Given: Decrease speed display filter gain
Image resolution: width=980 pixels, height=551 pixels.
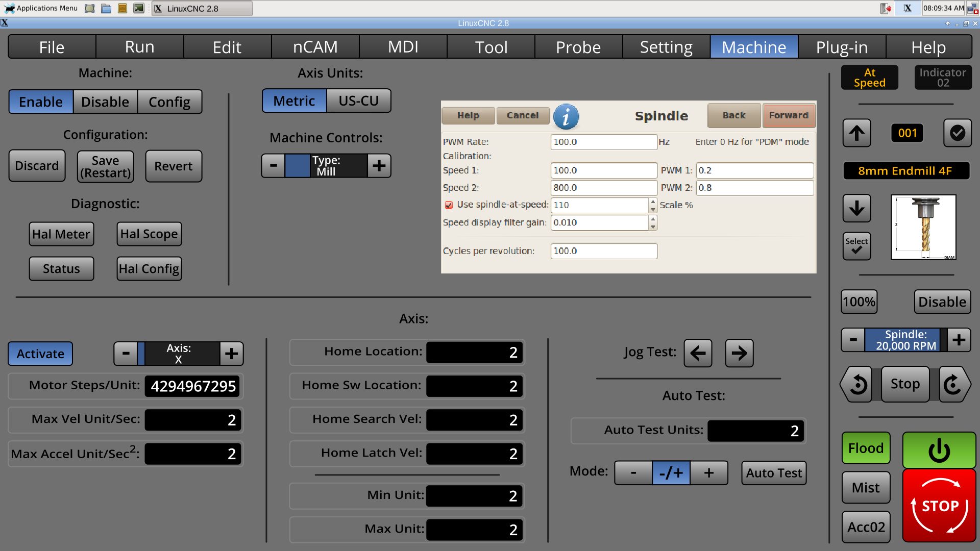Looking at the screenshot, I should coord(653,227).
